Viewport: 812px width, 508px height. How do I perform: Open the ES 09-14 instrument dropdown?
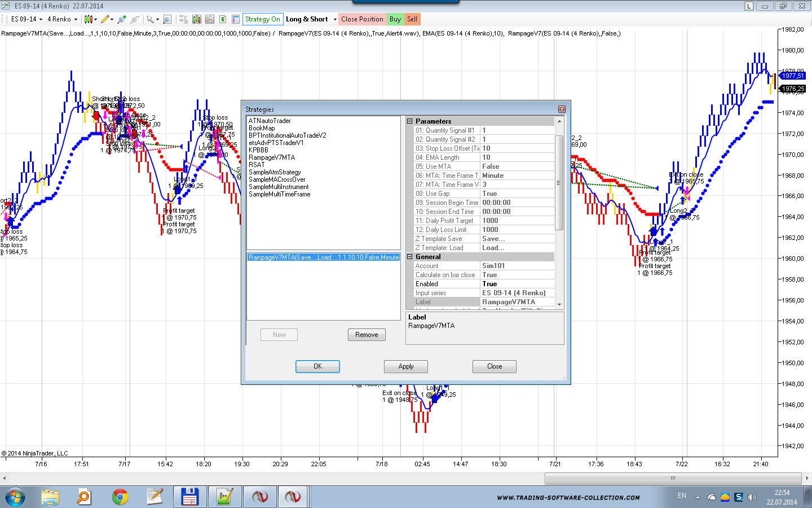(x=27, y=19)
